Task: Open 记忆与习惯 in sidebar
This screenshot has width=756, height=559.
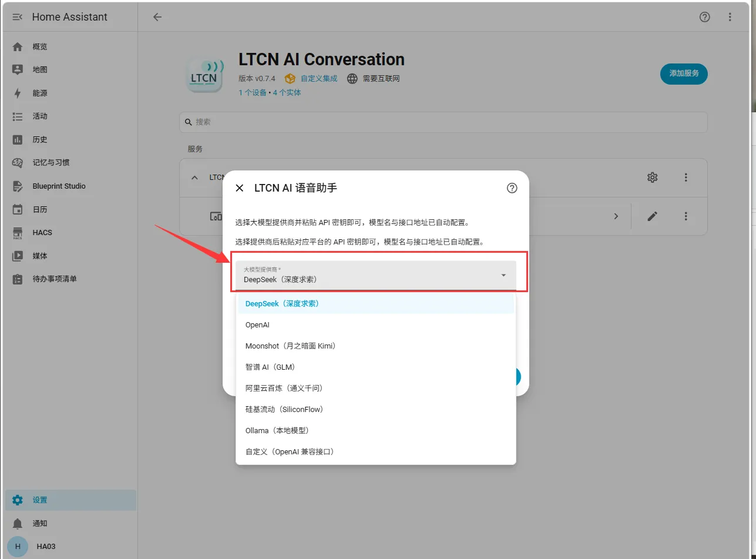Action: click(70, 163)
